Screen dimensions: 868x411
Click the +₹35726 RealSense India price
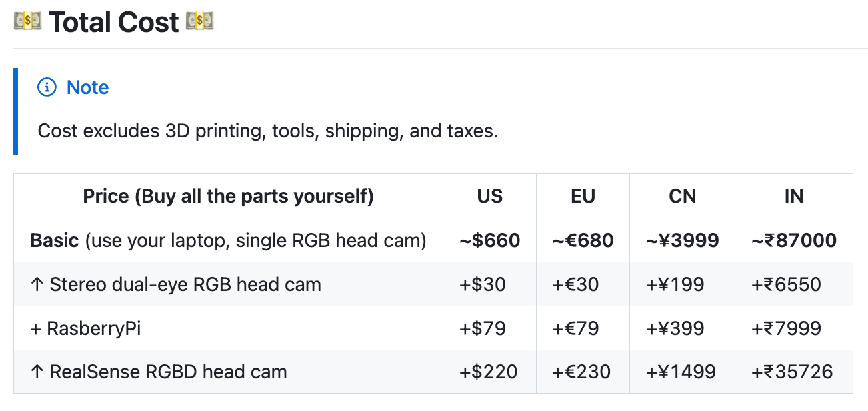(x=792, y=372)
